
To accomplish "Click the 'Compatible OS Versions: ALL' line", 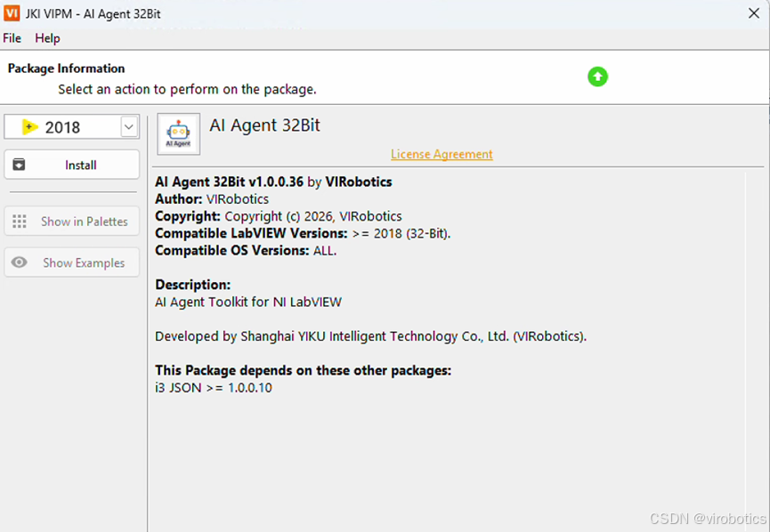I will click(x=246, y=251).
